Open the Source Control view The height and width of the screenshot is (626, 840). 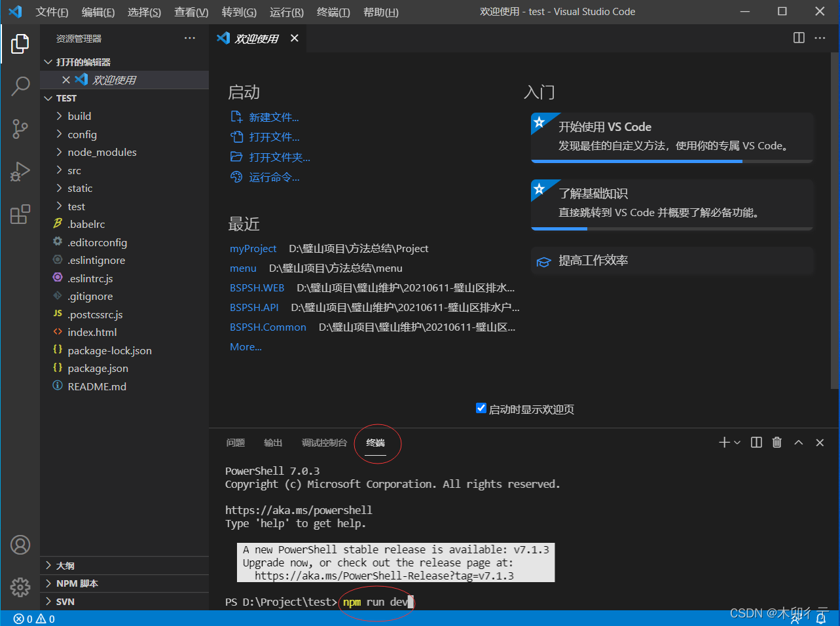pyautogui.click(x=20, y=128)
